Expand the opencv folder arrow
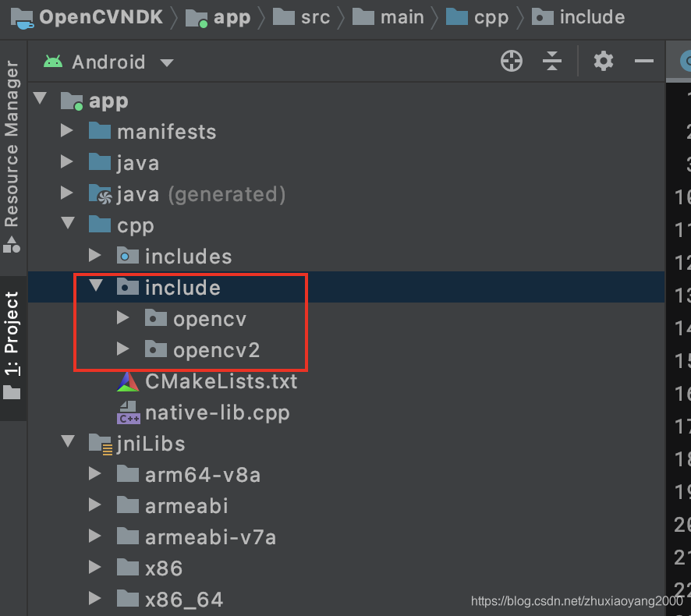Image resolution: width=691 pixels, height=616 pixels. (123, 317)
